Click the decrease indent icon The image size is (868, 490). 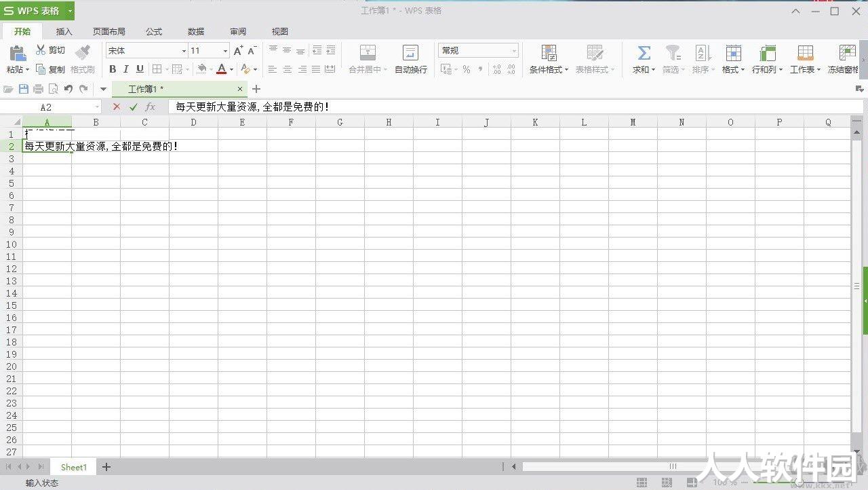(317, 50)
